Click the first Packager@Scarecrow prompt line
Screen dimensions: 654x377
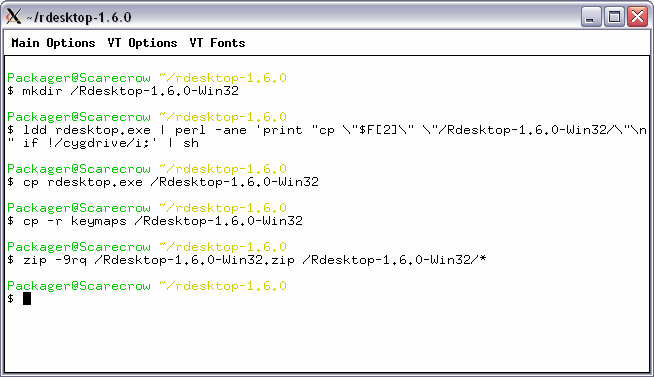(147, 78)
